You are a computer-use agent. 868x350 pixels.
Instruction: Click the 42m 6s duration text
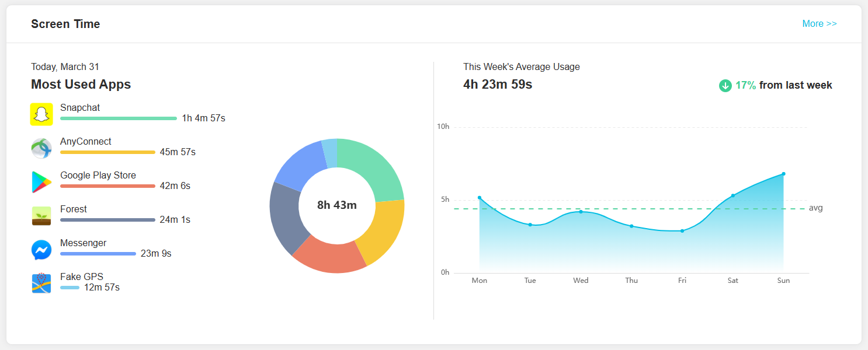(x=175, y=186)
